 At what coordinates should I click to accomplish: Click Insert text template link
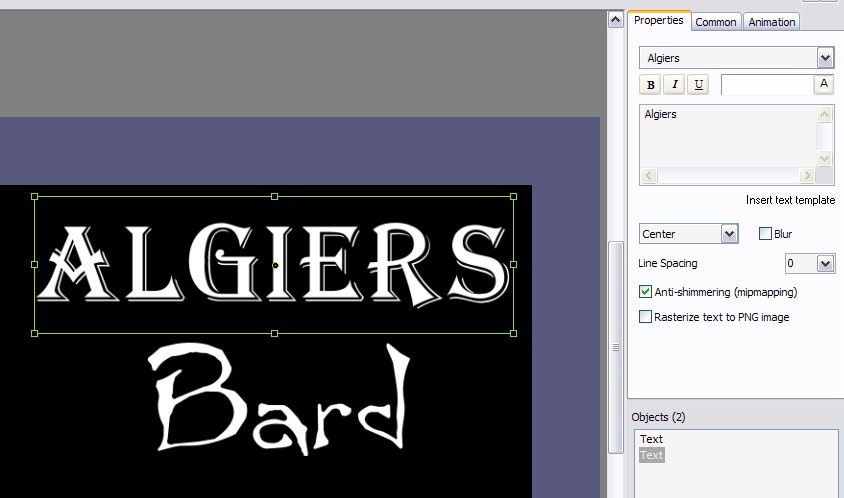point(790,200)
